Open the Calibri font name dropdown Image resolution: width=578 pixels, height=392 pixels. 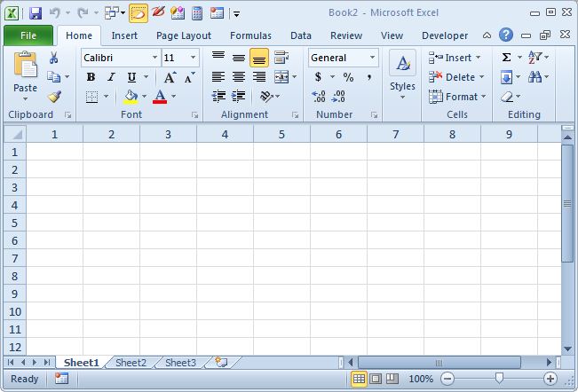coord(154,58)
